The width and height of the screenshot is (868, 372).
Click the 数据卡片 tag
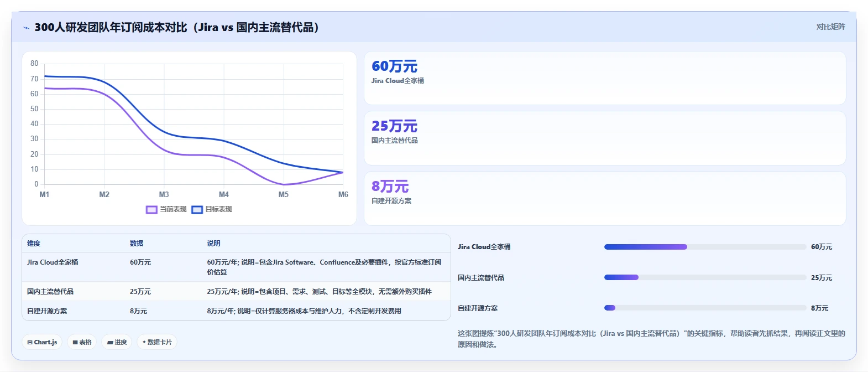coord(157,342)
